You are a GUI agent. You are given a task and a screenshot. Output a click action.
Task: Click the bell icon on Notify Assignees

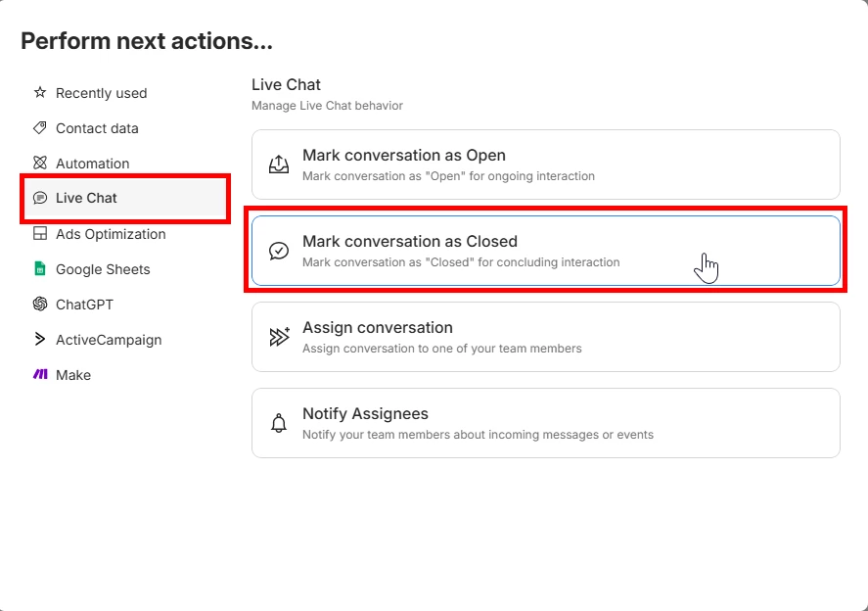click(x=279, y=423)
